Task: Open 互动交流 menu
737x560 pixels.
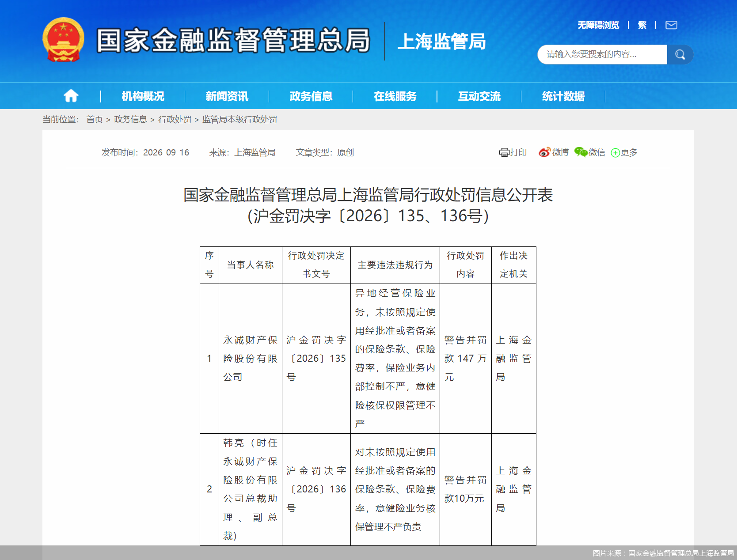Action: [x=479, y=96]
